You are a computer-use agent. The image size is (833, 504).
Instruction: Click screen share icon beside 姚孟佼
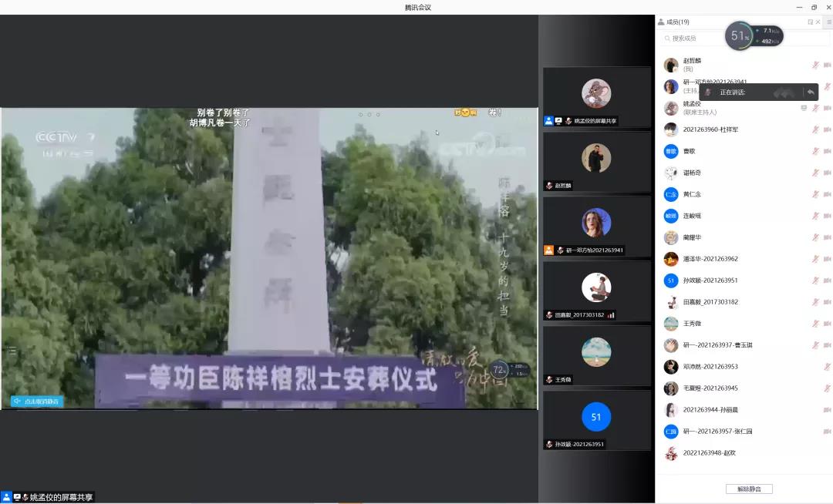[x=804, y=108]
